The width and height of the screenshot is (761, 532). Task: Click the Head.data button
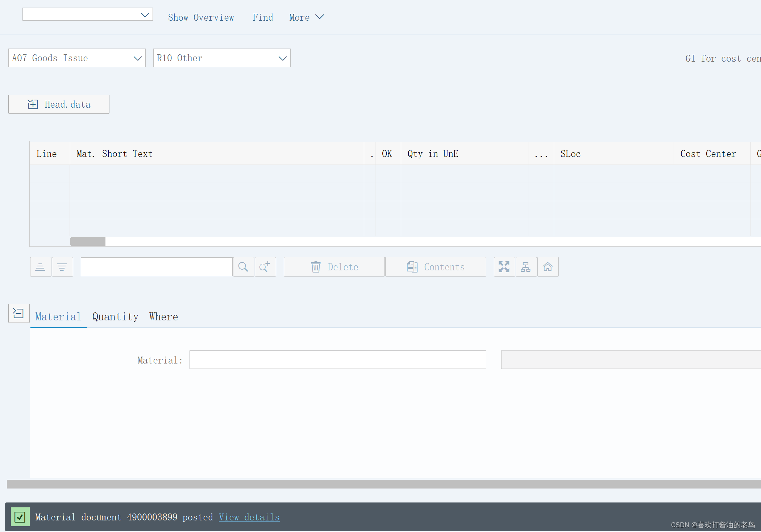coord(58,104)
